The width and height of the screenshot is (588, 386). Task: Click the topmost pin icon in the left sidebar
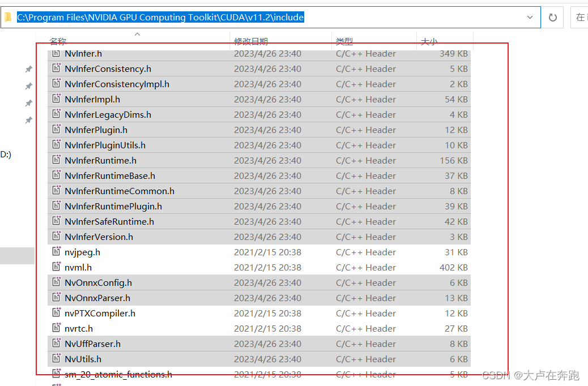(29, 69)
